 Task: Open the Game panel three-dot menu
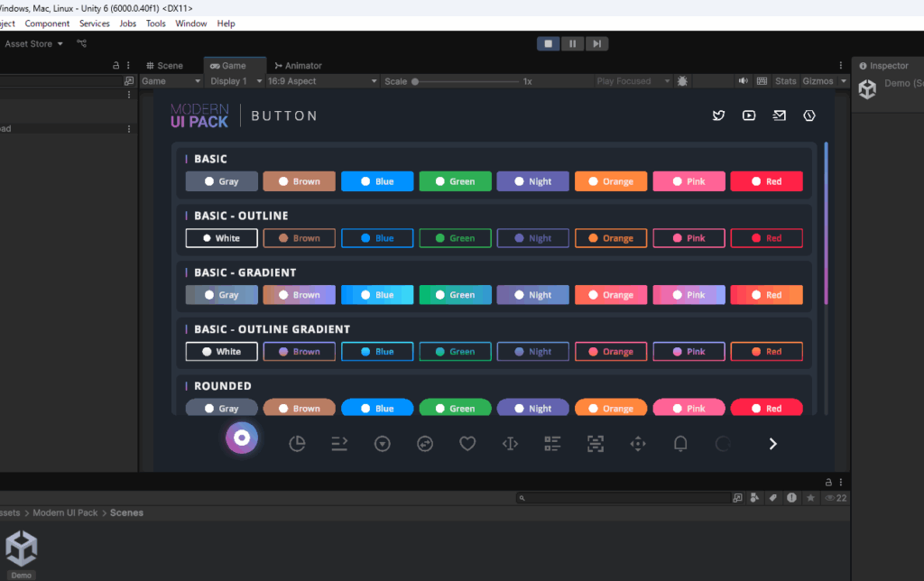pyautogui.click(x=841, y=65)
